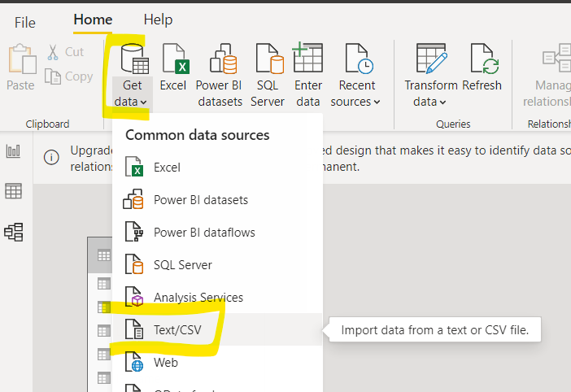Click the Copy button in Clipboard group

pos(69,76)
